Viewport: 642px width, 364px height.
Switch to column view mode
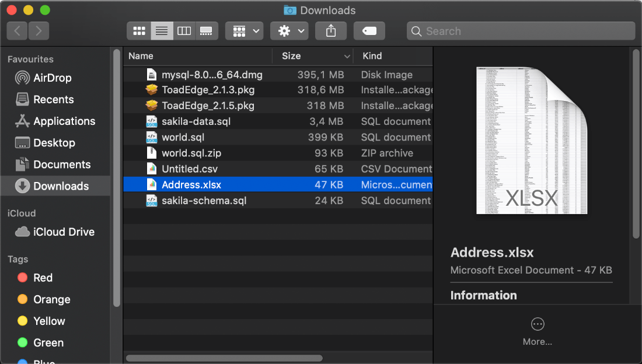click(x=184, y=30)
